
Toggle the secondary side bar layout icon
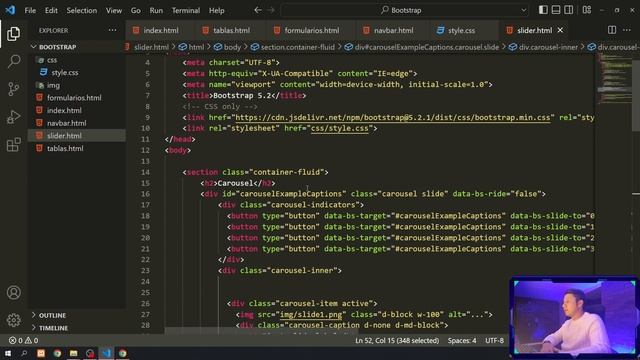568,10
